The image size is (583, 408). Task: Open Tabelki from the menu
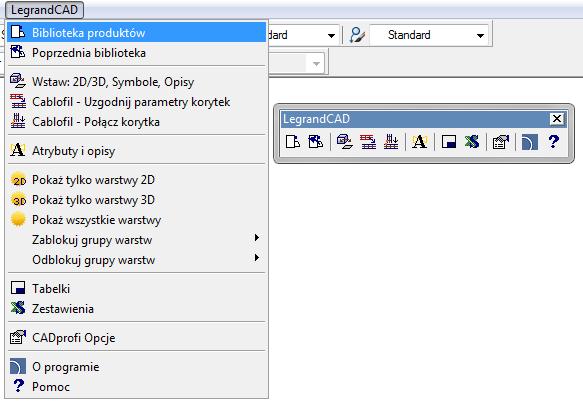click(136, 289)
